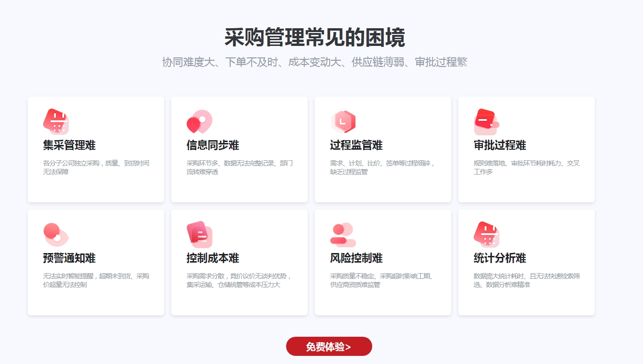Open the 审批过程难 card title
The height and width of the screenshot is (364, 643).
click(x=500, y=145)
